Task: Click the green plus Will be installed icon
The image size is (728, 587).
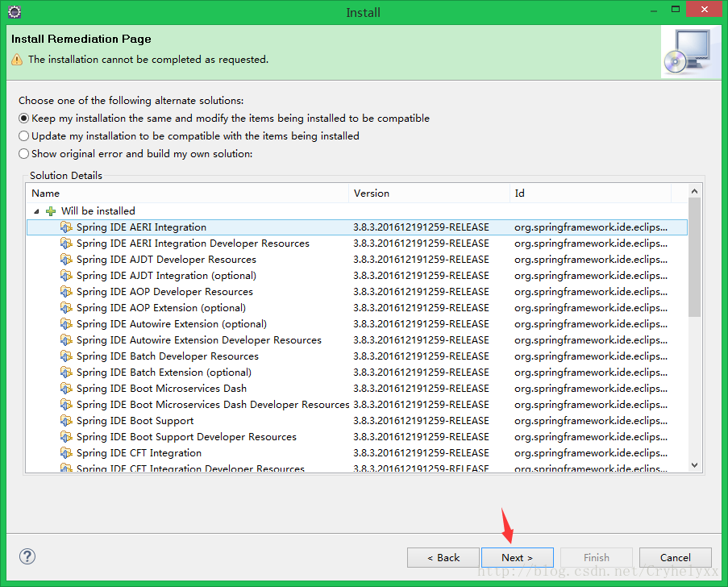Action: coord(51,211)
